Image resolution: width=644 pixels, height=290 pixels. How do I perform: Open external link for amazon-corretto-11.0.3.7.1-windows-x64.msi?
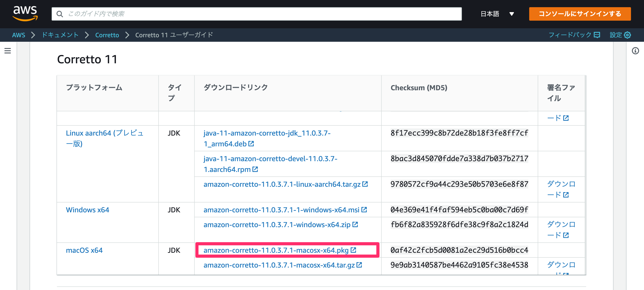[365, 210]
